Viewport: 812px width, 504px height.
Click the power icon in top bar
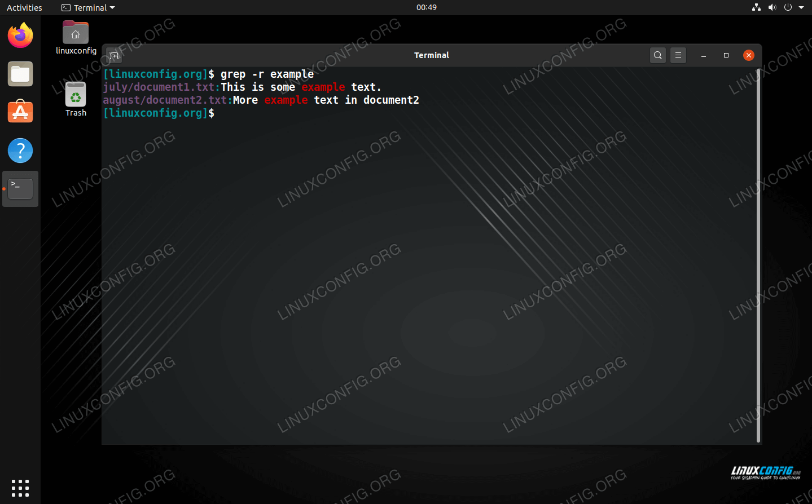point(788,7)
